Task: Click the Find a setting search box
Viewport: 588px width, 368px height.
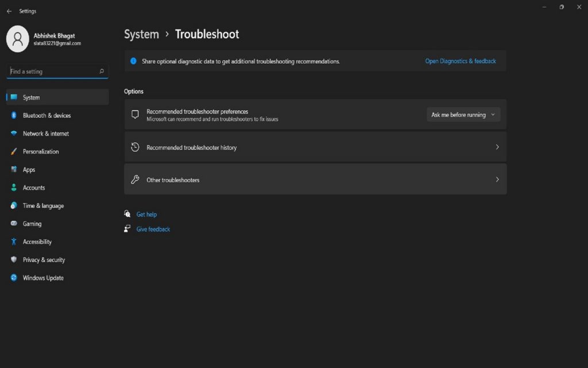Action: (56, 71)
